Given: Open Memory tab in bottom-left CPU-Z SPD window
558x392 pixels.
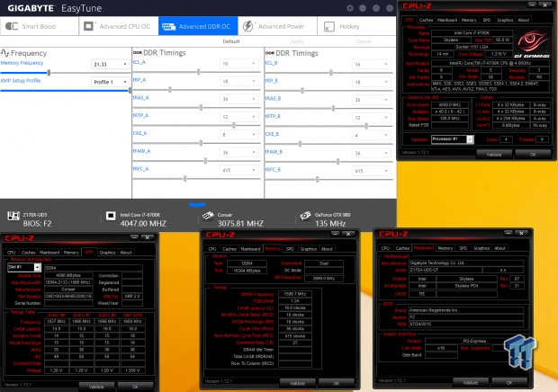Looking at the screenshot, I should coord(71,253).
